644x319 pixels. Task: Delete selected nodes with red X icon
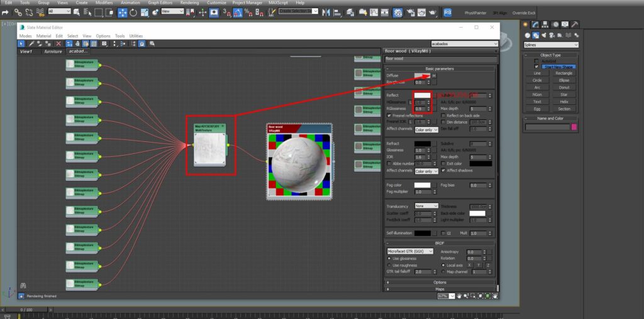click(58, 43)
